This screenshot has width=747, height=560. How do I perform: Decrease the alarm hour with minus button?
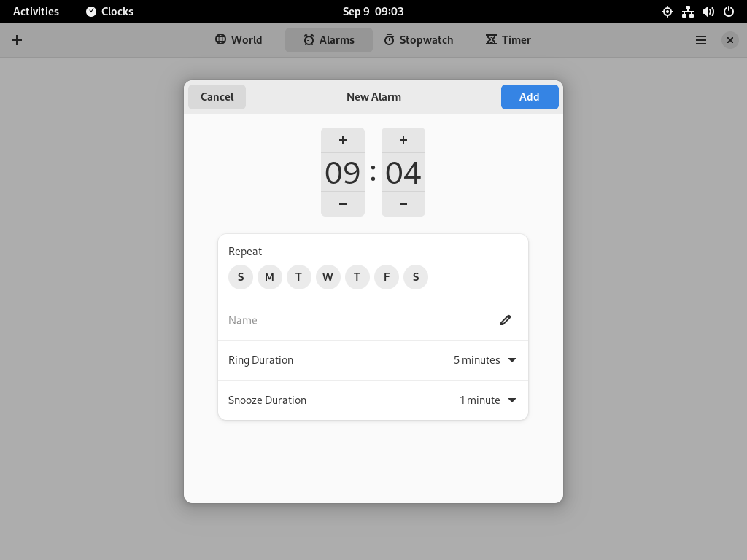click(343, 204)
